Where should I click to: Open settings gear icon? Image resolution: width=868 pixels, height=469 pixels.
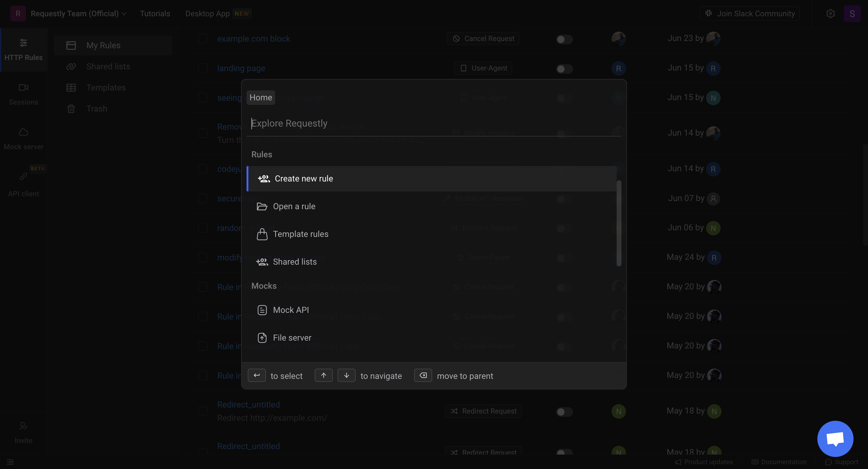click(x=830, y=14)
